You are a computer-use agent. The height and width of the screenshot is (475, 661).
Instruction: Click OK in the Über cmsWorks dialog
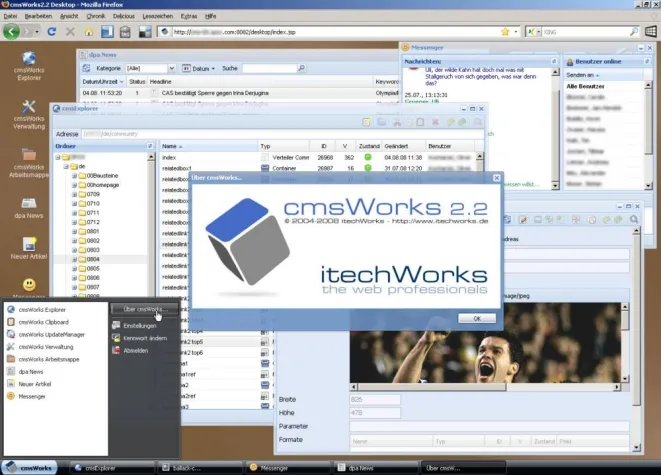477,318
